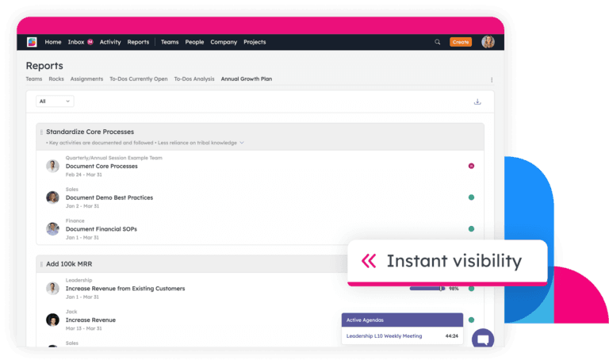Open the All filter dropdown
The height and width of the screenshot is (364, 609).
coord(55,102)
